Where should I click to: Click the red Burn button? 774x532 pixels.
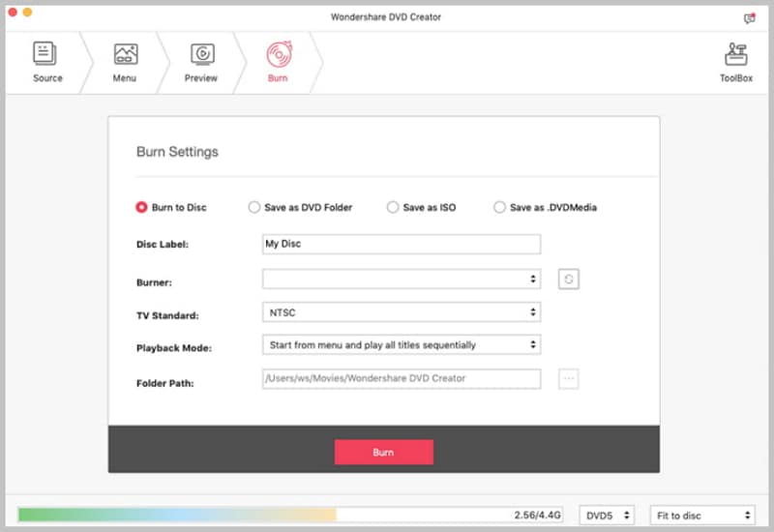point(383,452)
